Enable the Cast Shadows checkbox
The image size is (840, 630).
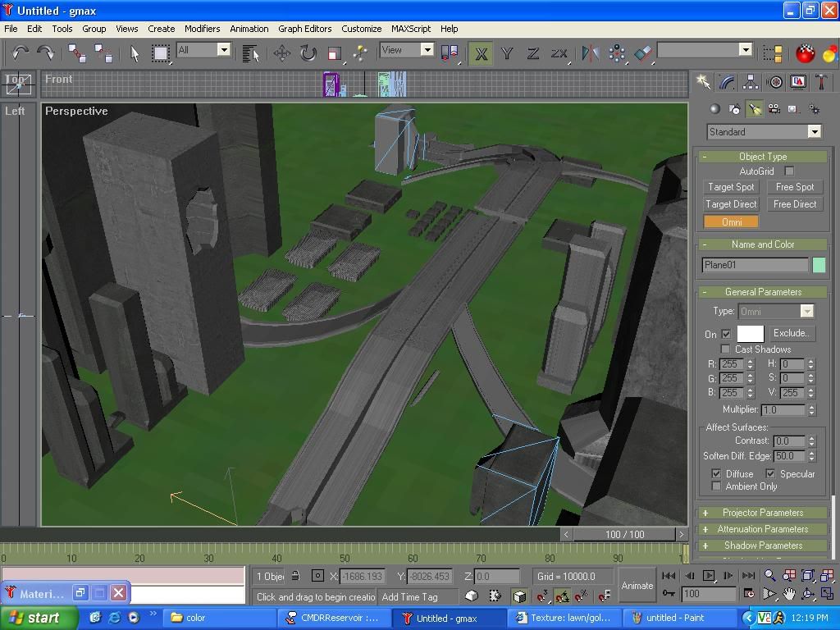pos(725,349)
